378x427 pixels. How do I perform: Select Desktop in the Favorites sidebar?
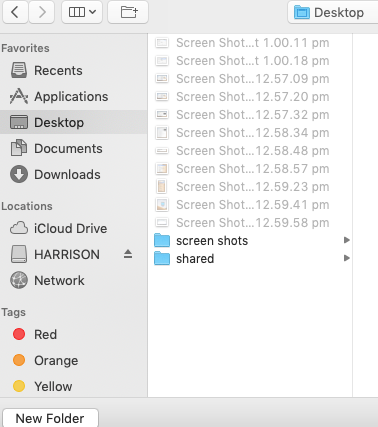coord(73,122)
